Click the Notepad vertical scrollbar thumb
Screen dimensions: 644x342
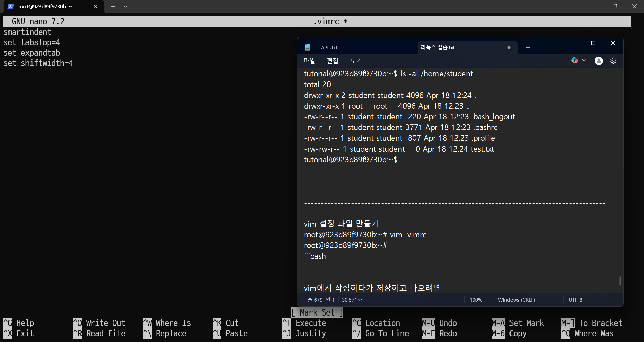point(620,281)
